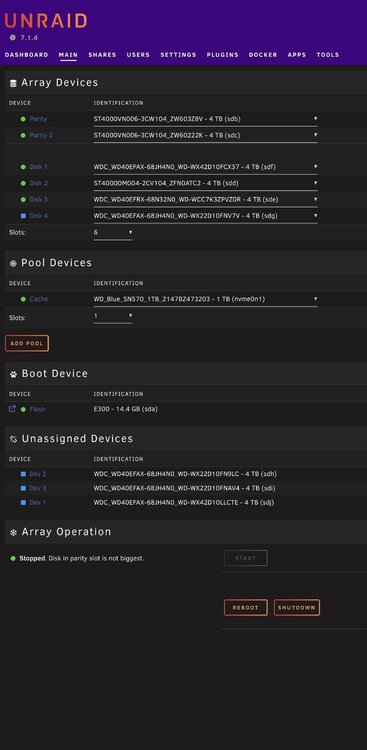Open the Disk 3 device link

click(39, 199)
